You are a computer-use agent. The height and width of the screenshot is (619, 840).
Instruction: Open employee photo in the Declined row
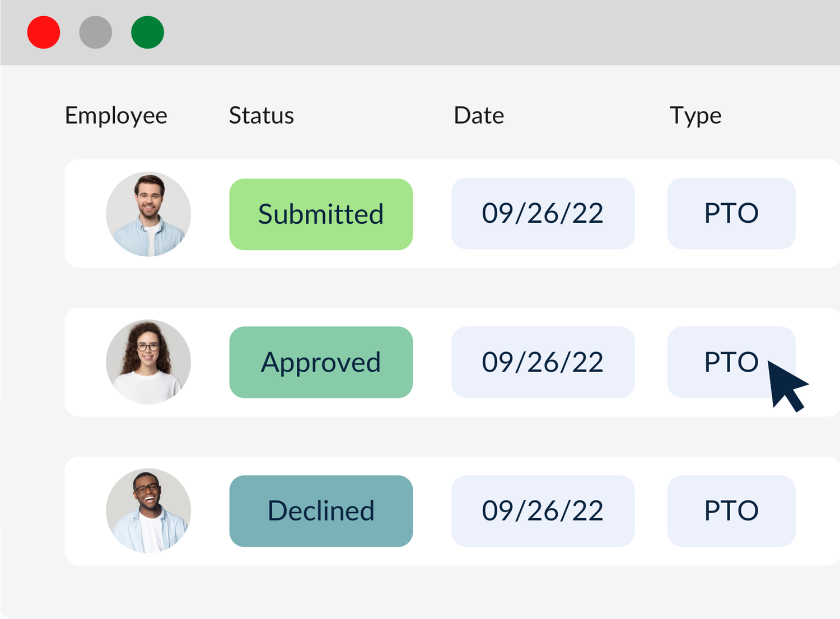148,510
